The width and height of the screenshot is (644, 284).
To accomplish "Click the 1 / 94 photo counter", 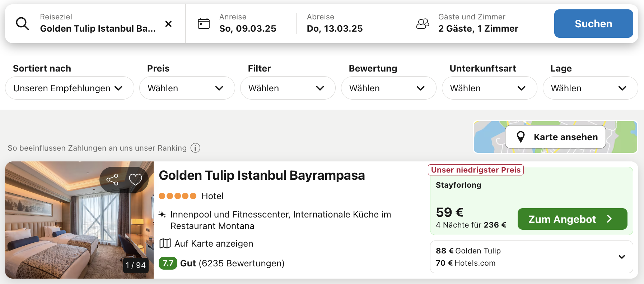I will [136, 265].
